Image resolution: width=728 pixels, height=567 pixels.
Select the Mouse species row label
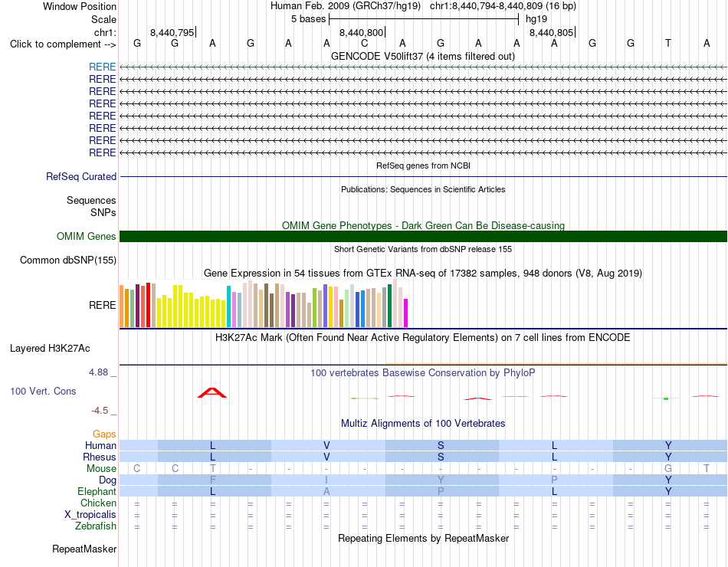coord(101,469)
